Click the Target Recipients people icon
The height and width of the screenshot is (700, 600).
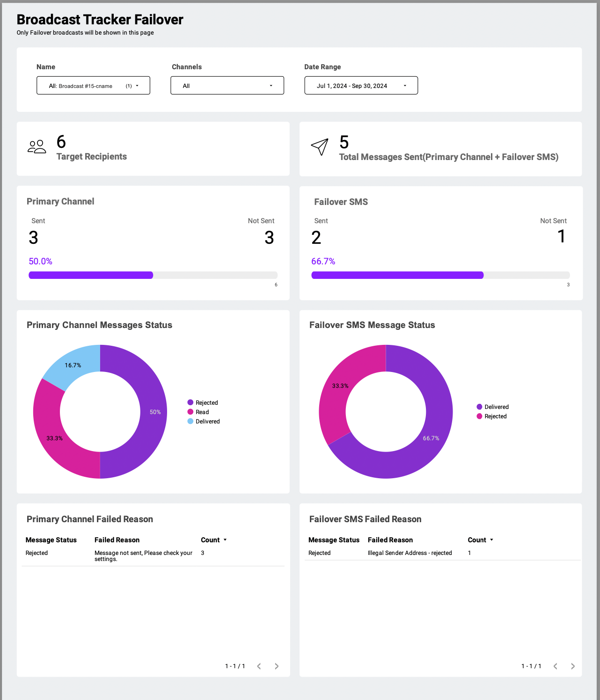click(37, 147)
